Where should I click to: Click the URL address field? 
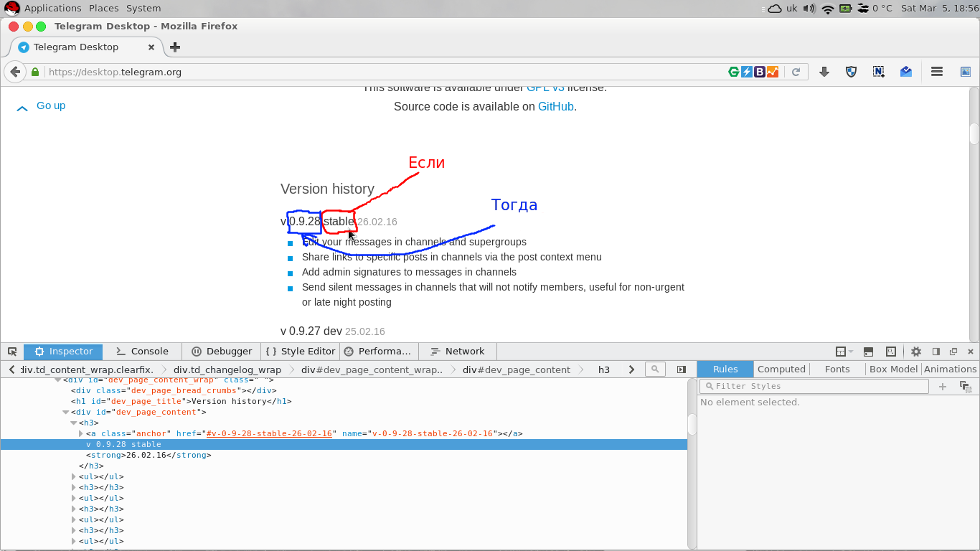click(x=384, y=72)
